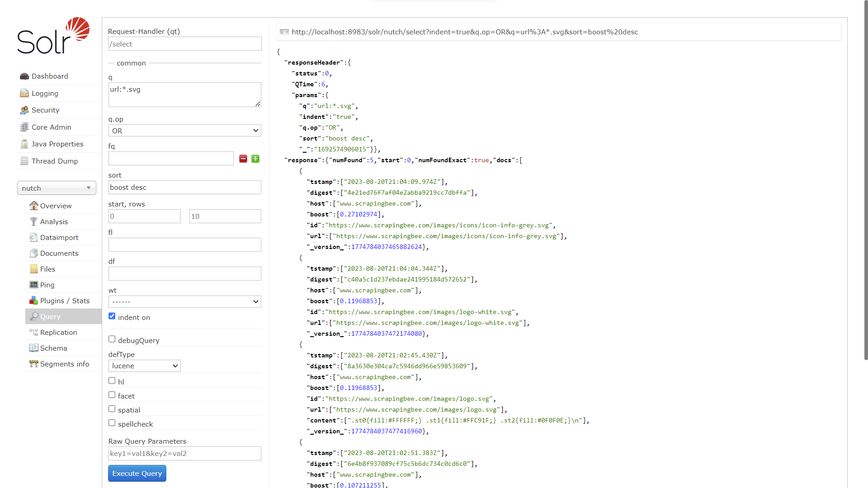Image resolution: width=868 pixels, height=488 pixels.
Task: Click the add fq plus button
Action: pyautogui.click(x=255, y=159)
